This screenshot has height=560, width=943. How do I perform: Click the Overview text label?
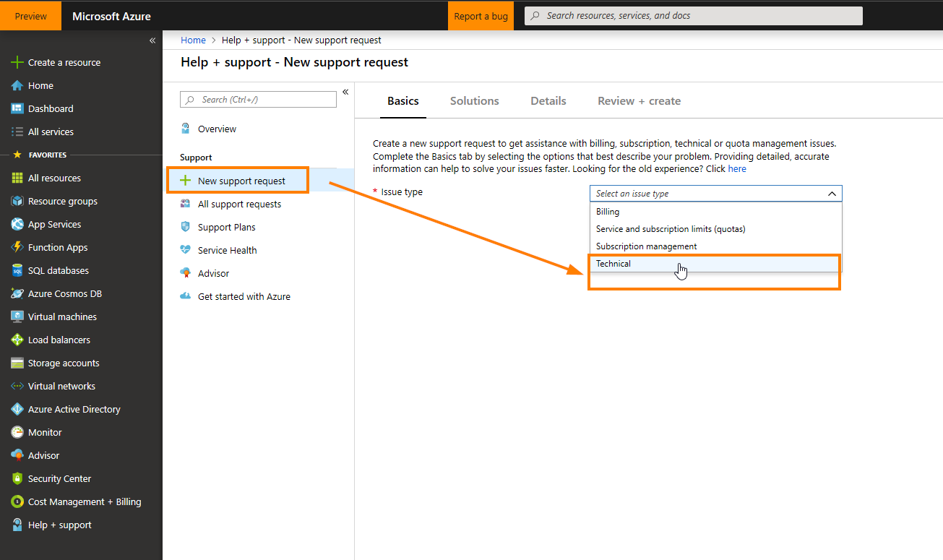tap(218, 129)
